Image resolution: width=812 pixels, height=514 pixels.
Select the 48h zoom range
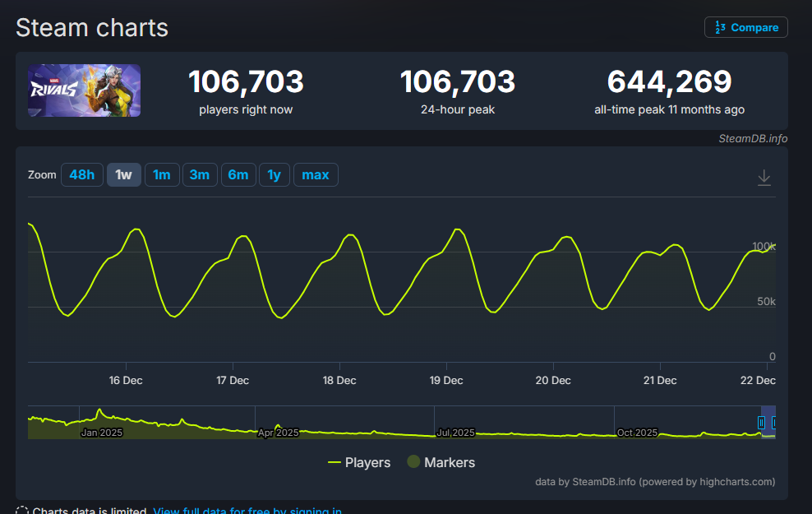tap(82, 174)
